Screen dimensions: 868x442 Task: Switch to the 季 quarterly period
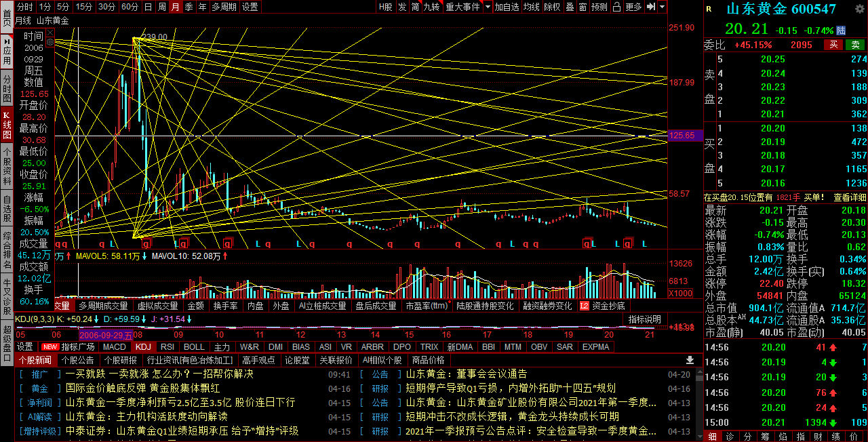click(x=189, y=7)
